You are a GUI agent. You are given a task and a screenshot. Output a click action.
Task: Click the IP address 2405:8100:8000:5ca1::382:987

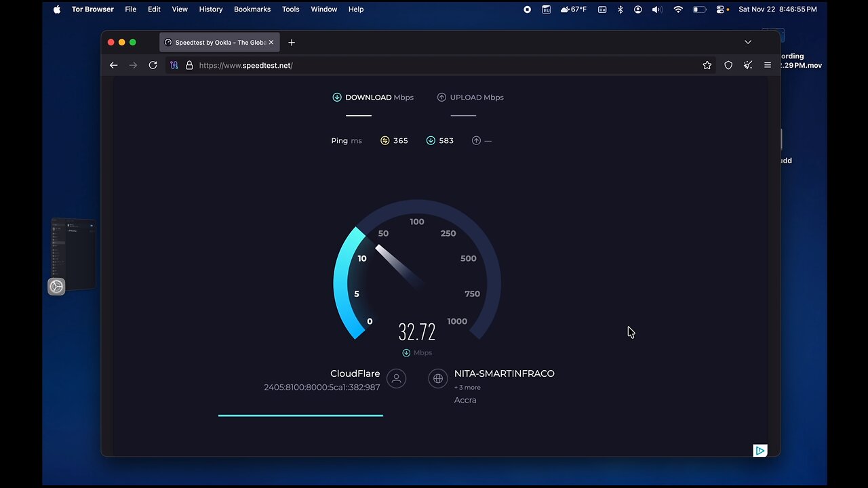(x=322, y=387)
